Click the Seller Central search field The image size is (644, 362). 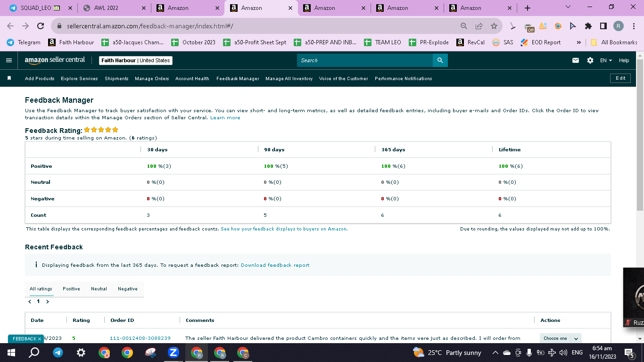[365, 60]
